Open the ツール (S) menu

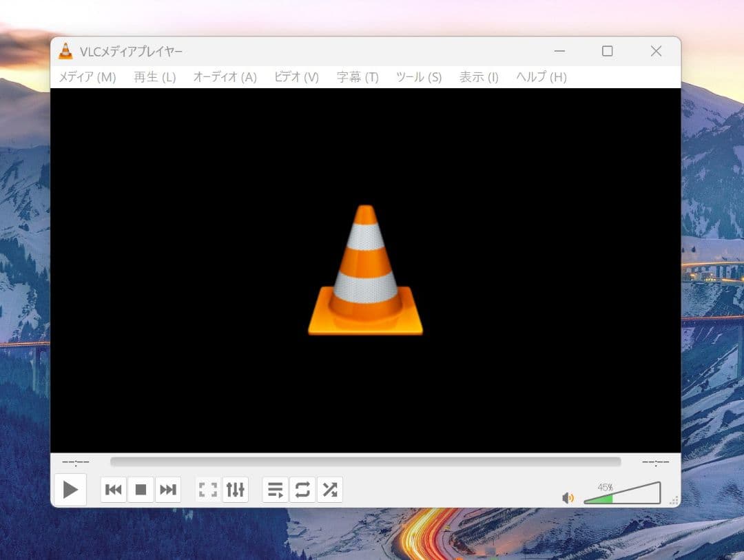tap(419, 77)
